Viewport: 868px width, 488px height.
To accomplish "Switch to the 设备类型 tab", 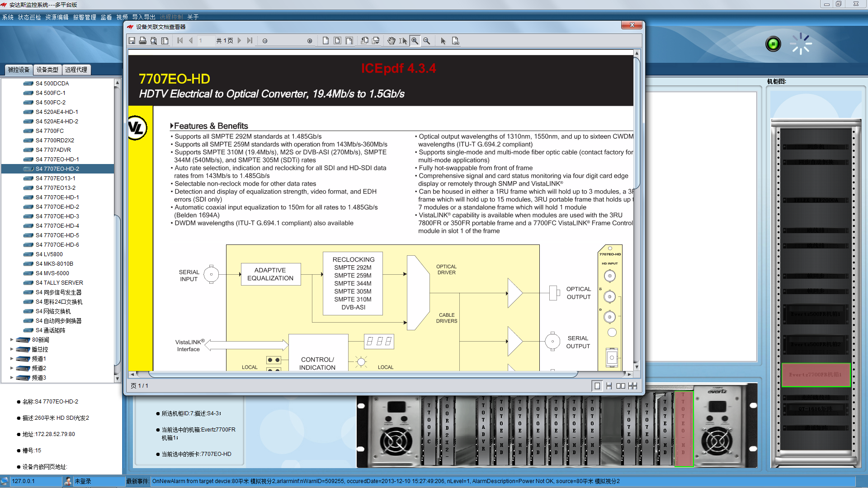I will click(47, 70).
